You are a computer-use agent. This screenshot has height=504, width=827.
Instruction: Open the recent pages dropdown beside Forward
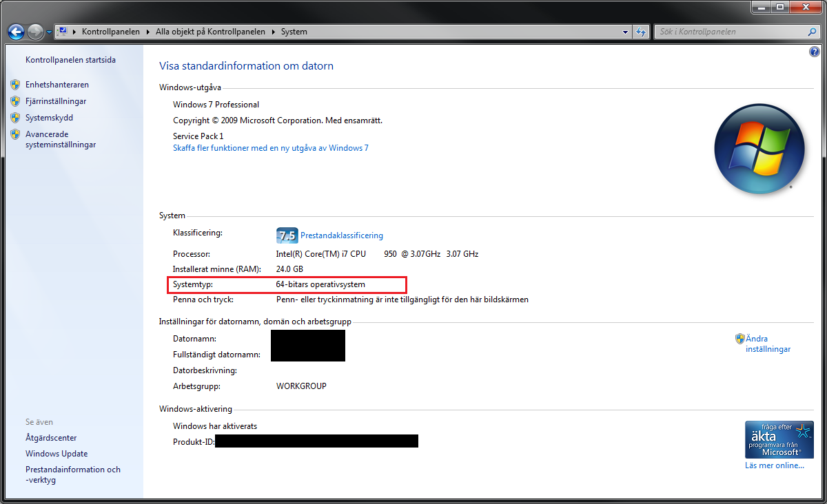[x=49, y=32]
